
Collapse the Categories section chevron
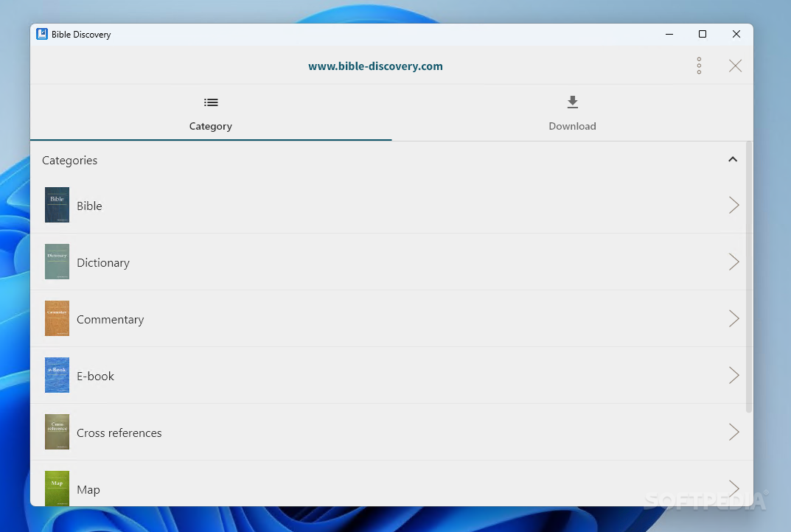tap(733, 159)
